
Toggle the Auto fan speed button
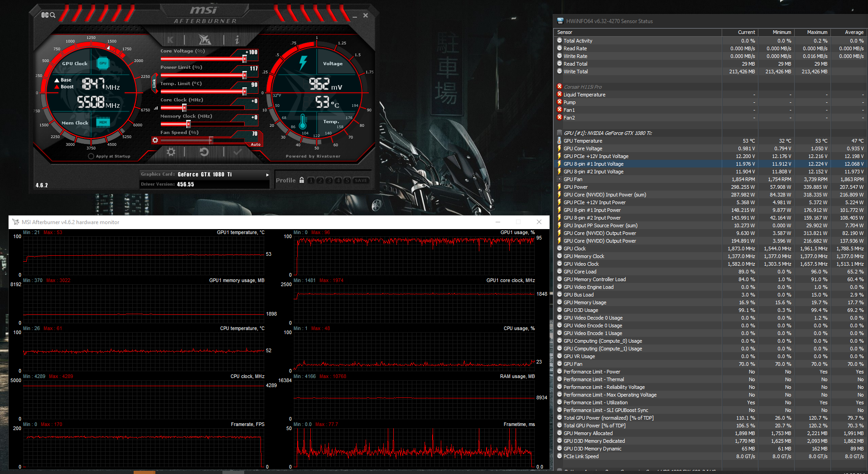[256, 144]
